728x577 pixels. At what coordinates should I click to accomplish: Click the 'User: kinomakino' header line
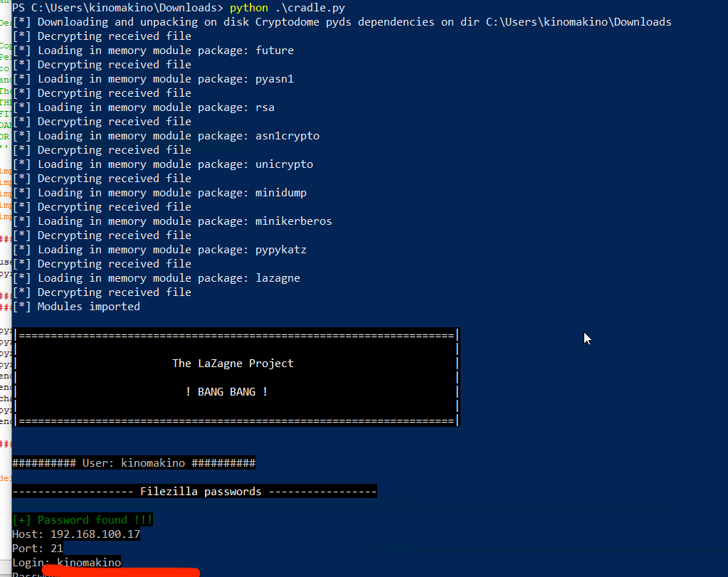[x=134, y=463]
